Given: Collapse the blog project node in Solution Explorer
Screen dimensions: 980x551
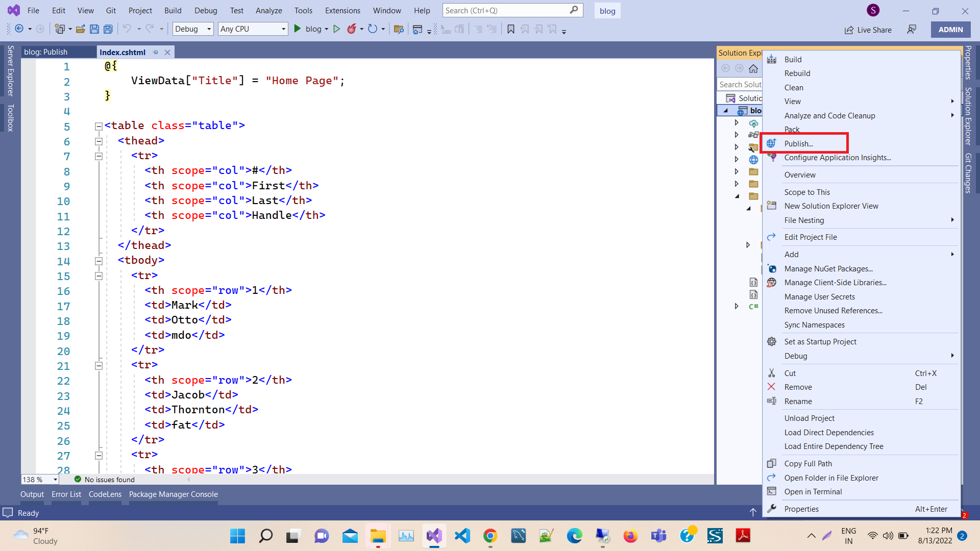Looking at the screenshot, I should (x=725, y=110).
